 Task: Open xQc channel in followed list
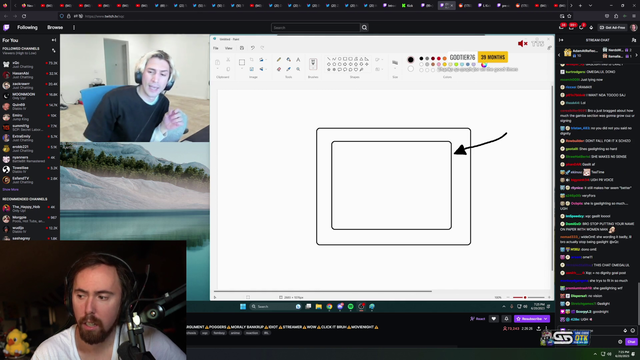[x=30, y=64]
